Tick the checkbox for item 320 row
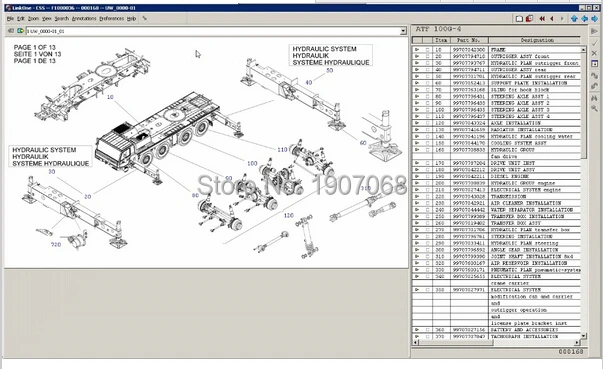The height and width of the screenshot is (369, 603). 427,263
